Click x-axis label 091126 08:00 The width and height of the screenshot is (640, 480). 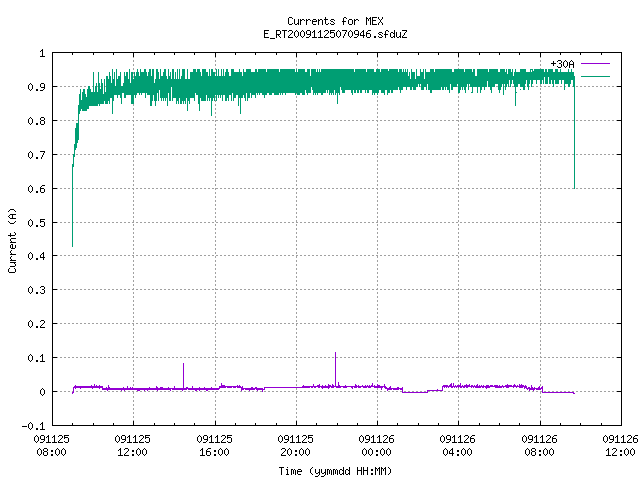[539, 446]
